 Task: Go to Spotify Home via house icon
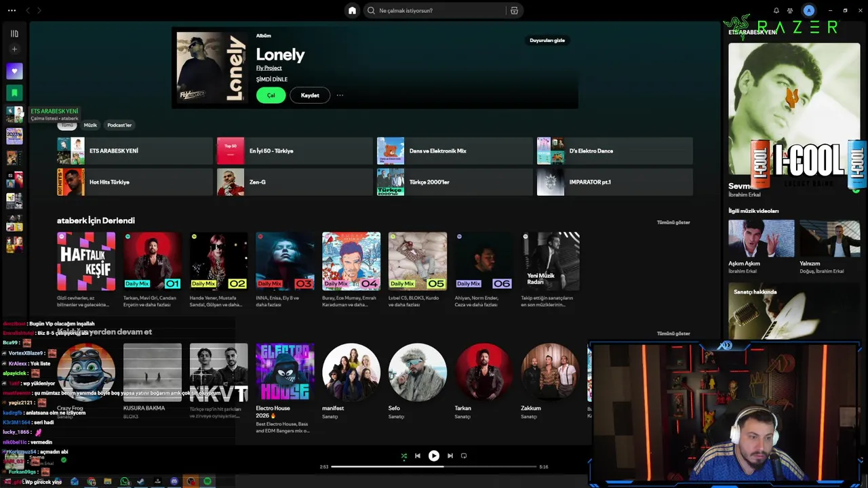[x=352, y=10]
